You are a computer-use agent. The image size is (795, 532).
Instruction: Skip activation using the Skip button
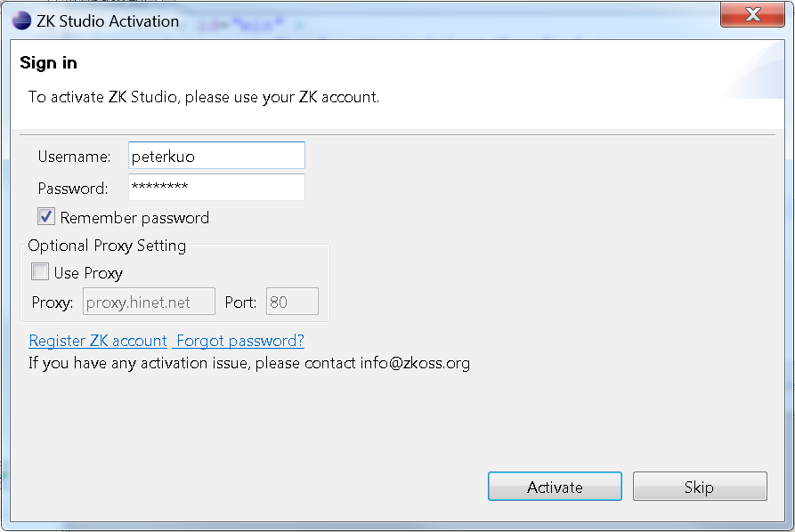tap(700, 487)
